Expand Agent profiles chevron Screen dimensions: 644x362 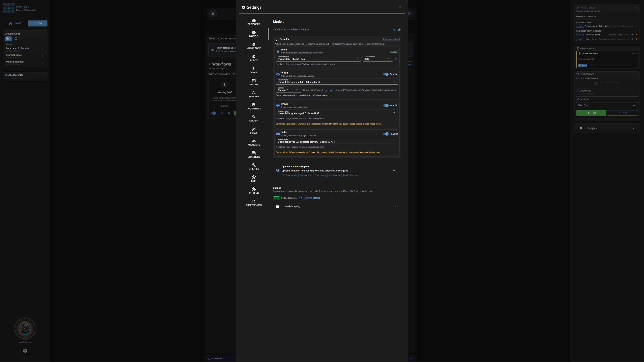[44, 75]
